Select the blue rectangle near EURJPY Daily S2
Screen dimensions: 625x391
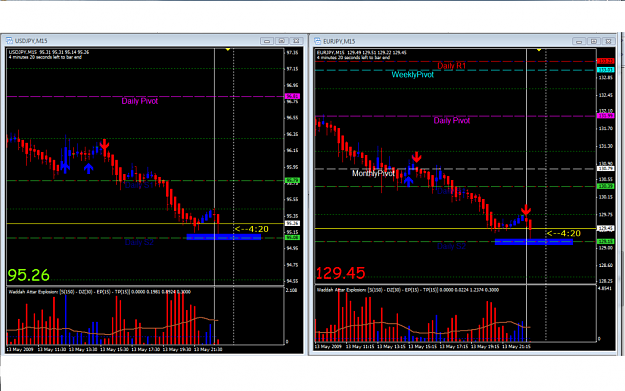point(534,242)
